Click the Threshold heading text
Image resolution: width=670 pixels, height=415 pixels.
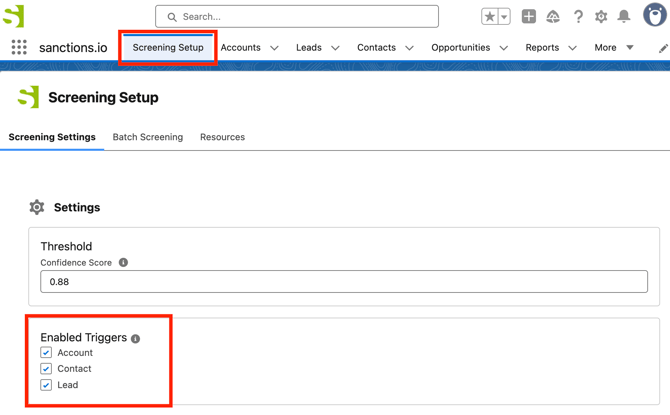tap(66, 246)
